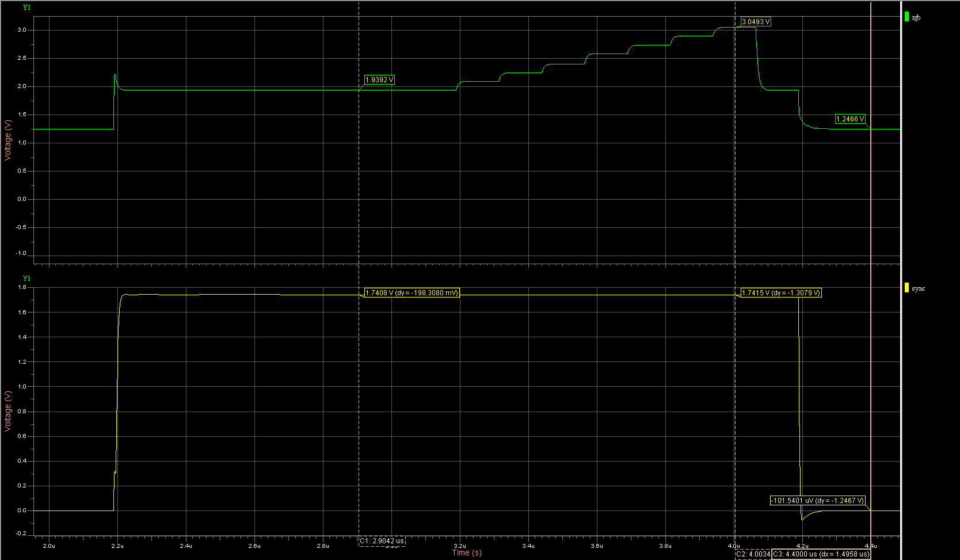The width and height of the screenshot is (960, 560).
Task: Click the Voltage (V) axis title of top plot
Action: [x=8, y=140]
